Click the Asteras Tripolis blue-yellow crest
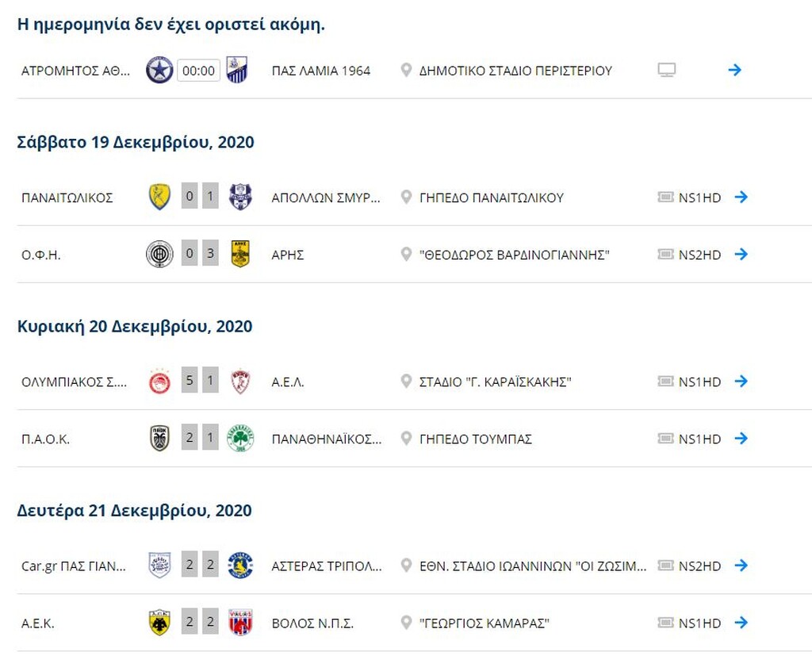This screenshot has width=812, height=656. pos(240,566)
